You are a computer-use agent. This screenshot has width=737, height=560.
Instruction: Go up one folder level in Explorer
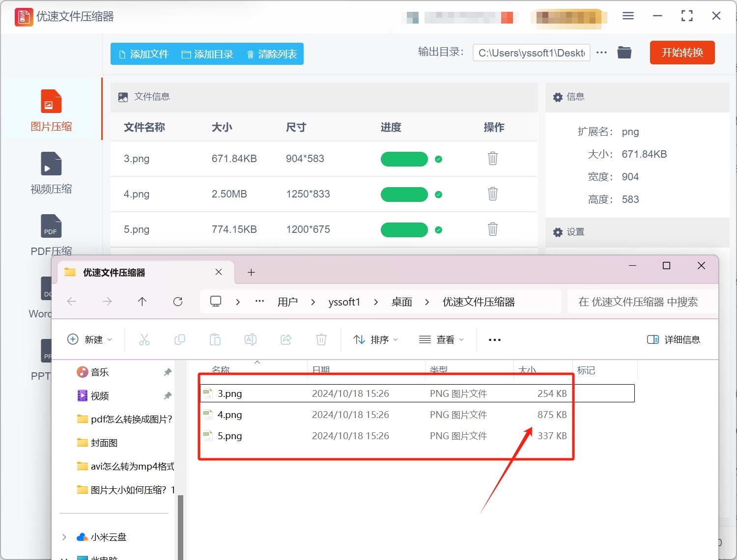[142, 302]
